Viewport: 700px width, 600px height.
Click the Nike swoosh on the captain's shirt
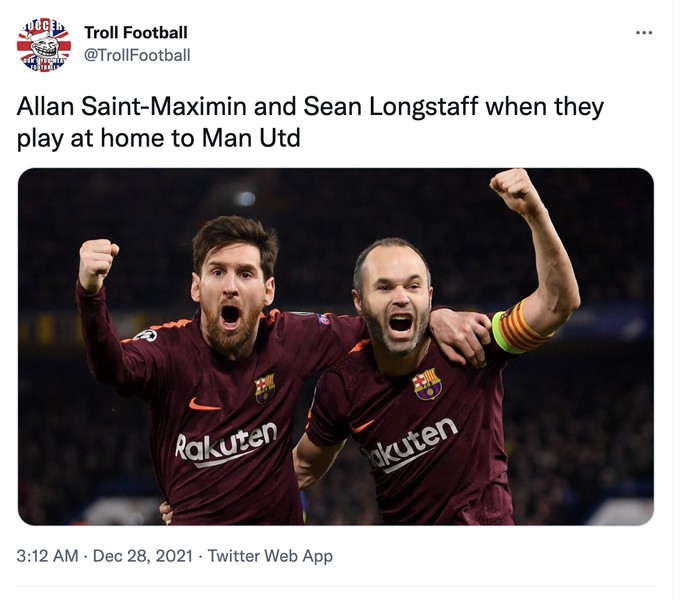click(363, 425)
